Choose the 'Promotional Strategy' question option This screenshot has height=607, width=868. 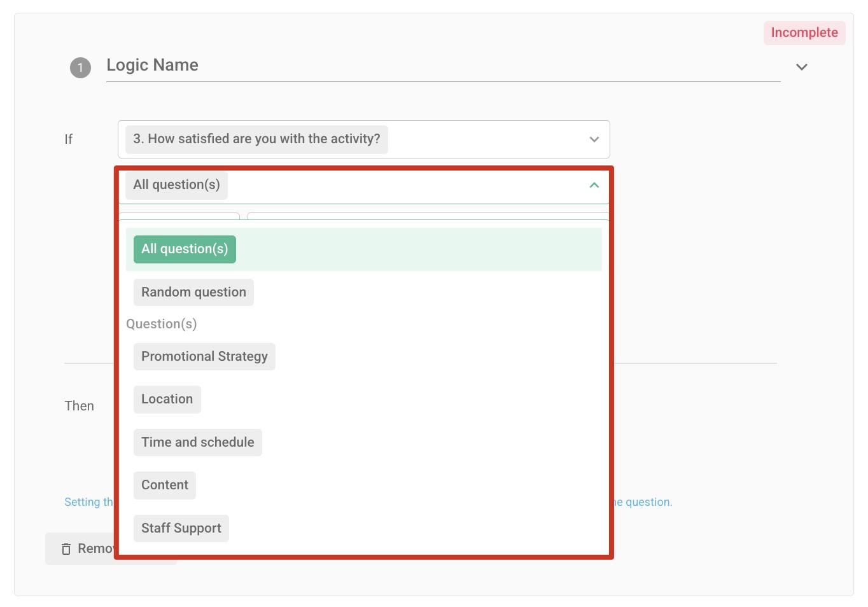click(x=204, y=356)
